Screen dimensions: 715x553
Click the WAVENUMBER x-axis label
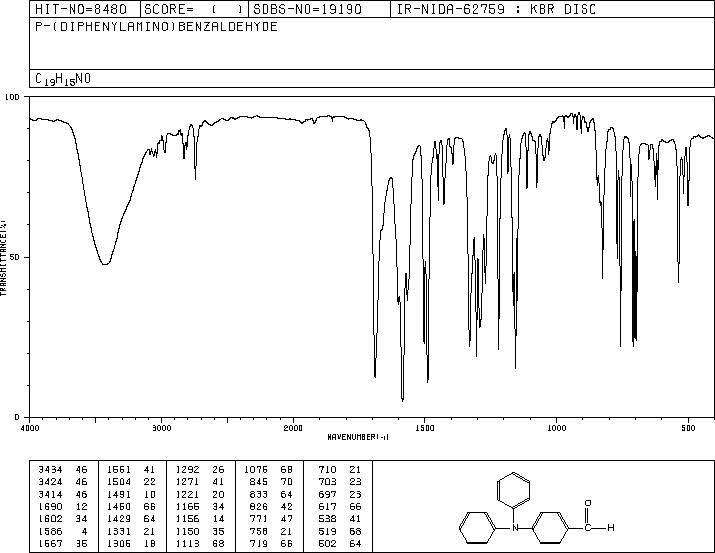tap(358, 437)
